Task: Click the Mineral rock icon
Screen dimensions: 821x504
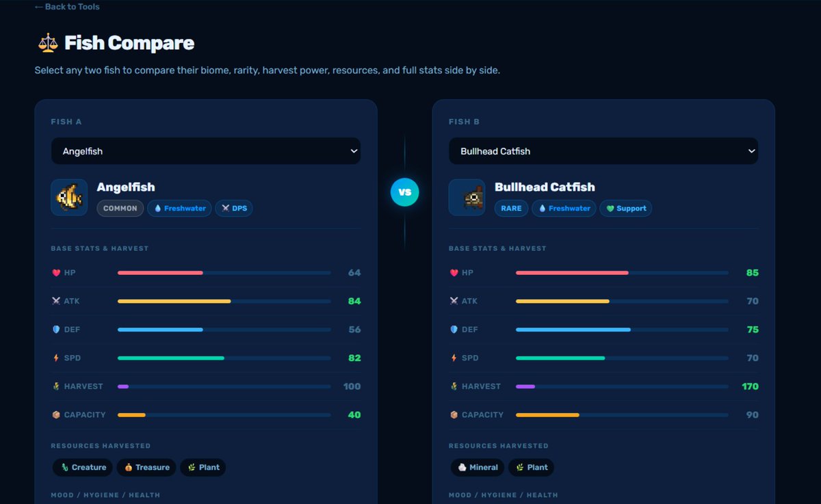Action: 462,468
